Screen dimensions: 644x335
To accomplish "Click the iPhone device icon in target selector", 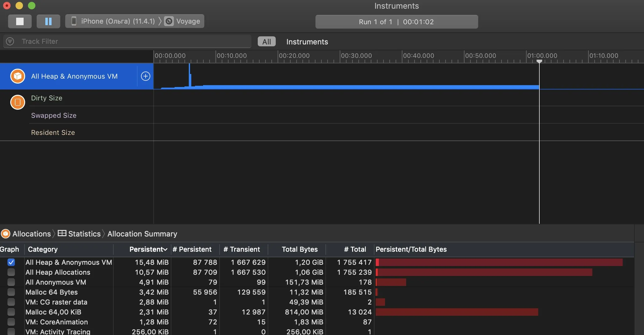I will 74,21.
